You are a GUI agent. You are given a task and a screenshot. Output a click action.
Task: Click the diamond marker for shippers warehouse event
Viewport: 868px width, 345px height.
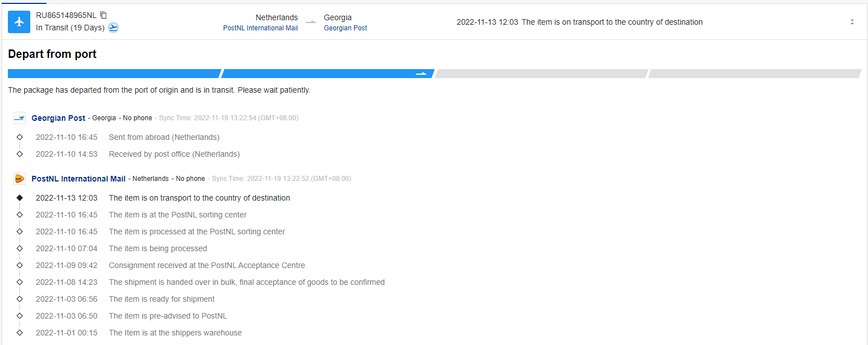tap(20, 333)
